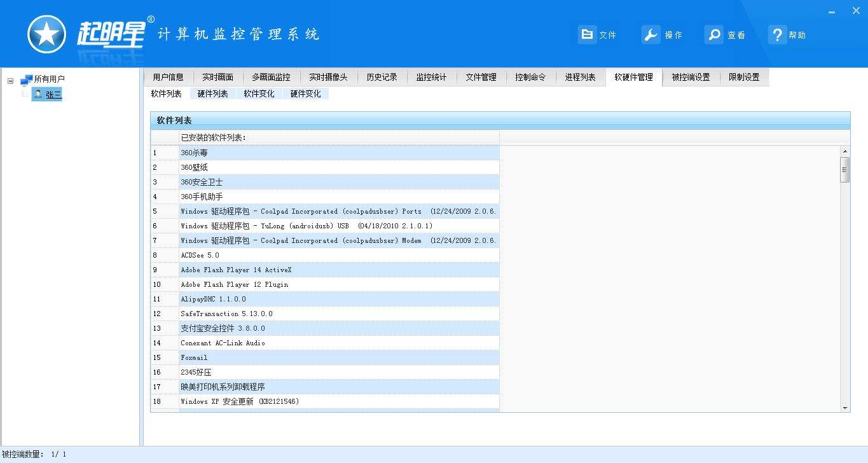
Task: Select the 360手机助手 row
Action: 325,197
